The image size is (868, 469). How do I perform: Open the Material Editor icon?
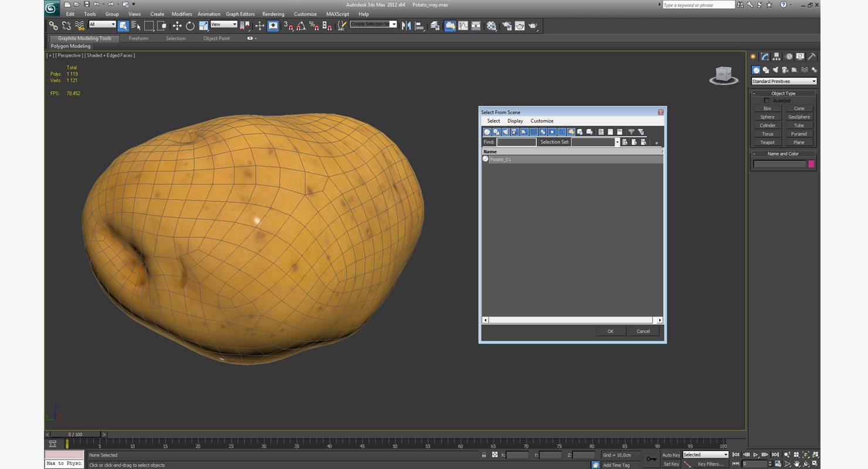[491, 26]
